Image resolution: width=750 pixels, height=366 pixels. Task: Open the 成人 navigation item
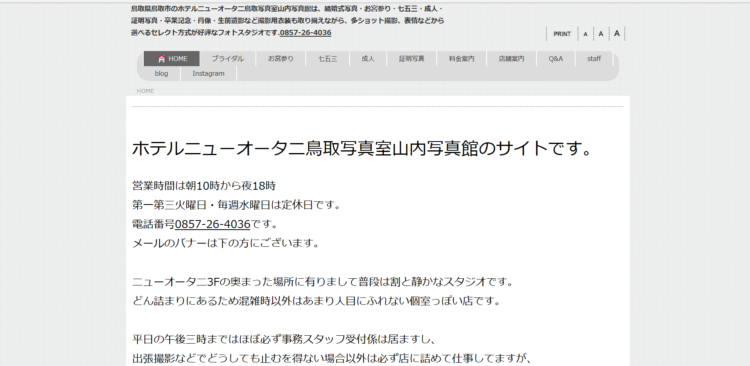[368, 59]
